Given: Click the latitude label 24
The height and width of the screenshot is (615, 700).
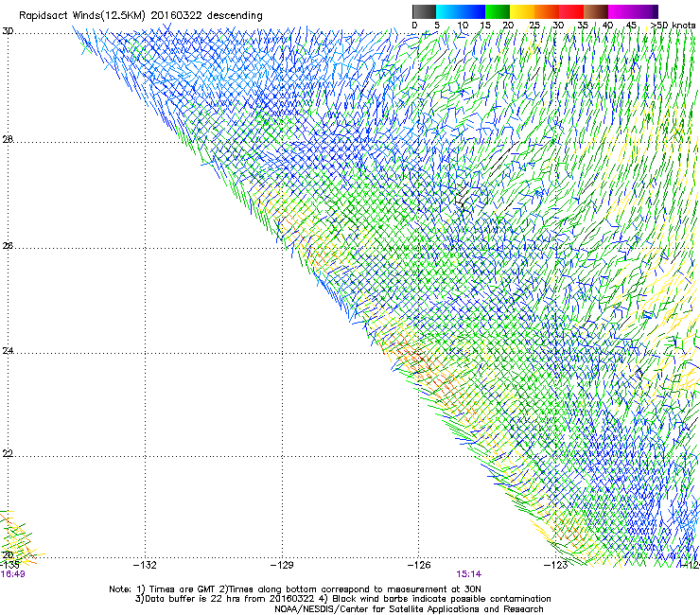Looking at the screenshot, I should pyautogui.click(x=8, y=351).
